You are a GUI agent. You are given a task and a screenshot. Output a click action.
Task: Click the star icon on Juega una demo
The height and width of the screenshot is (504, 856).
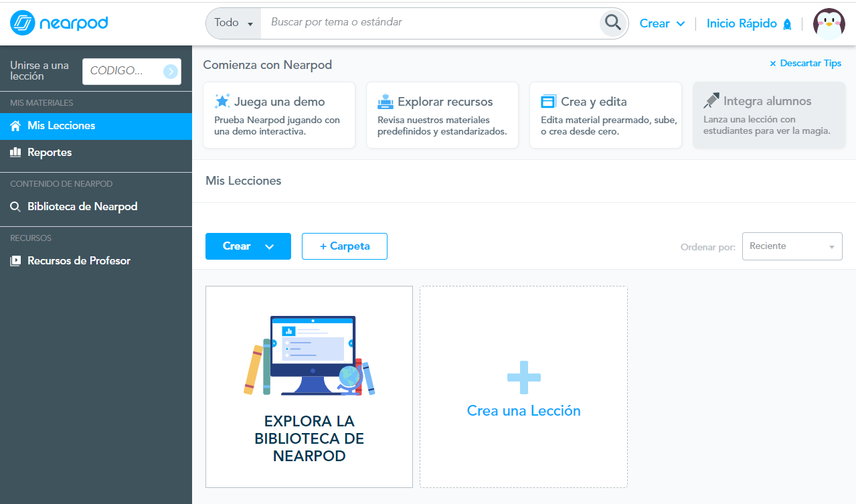tap(222, 101)
